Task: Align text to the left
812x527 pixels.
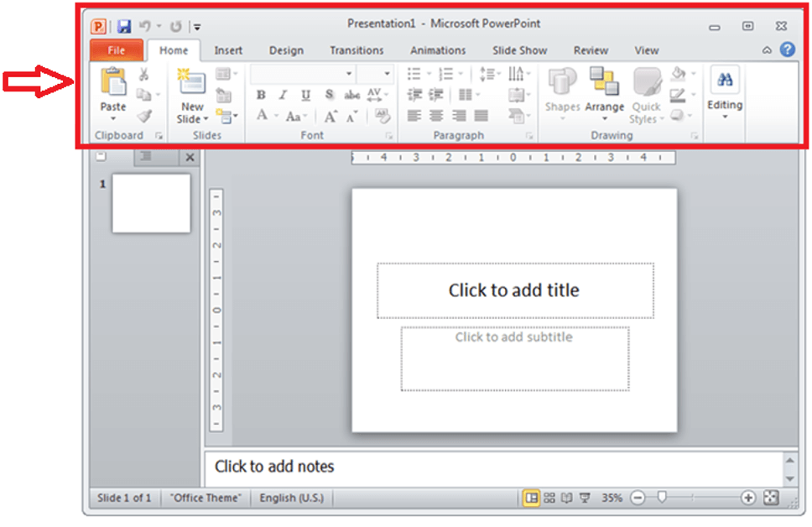Action: pos(414,116)
